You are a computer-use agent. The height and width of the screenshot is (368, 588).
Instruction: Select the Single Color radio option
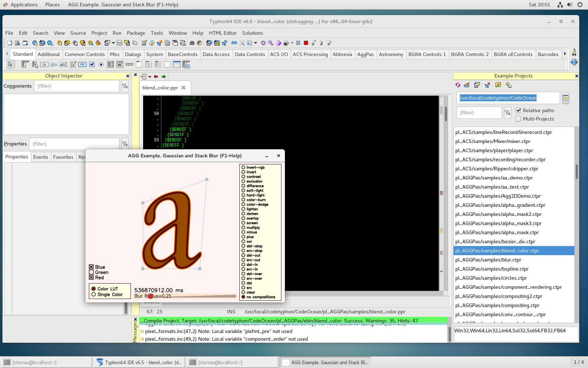(x=94, y=294)
